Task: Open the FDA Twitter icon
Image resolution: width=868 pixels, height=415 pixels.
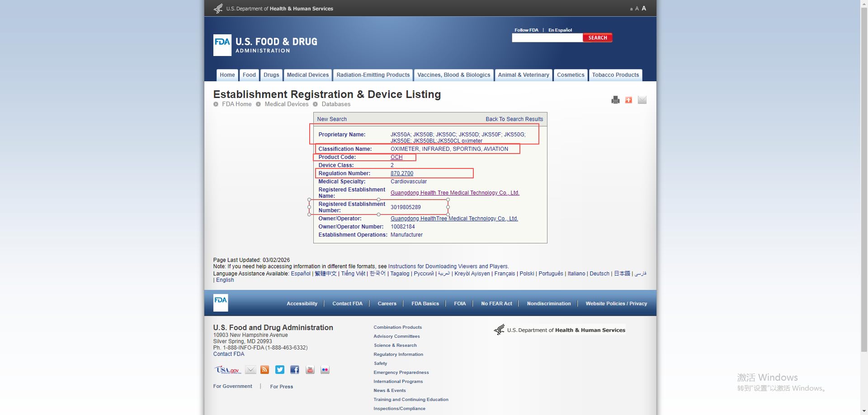Action: pos(280,370)
